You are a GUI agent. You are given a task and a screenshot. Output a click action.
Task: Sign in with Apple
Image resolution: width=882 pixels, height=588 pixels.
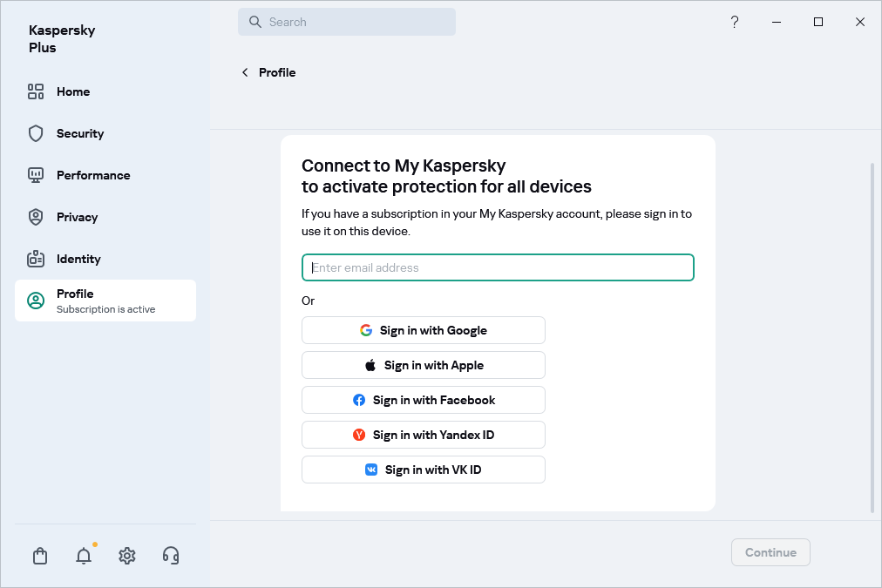pos(424,365)
